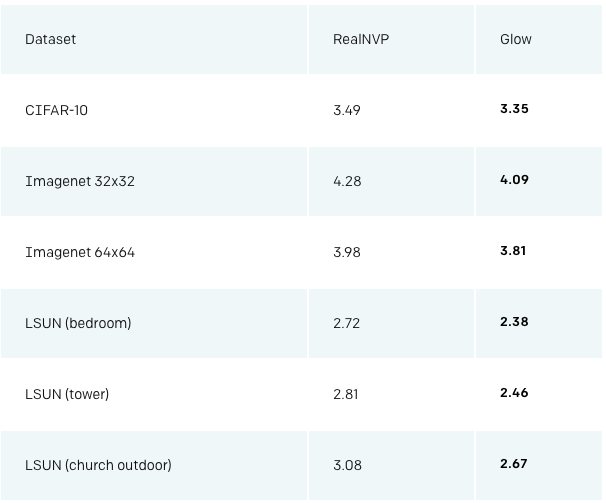Click RealNVP value 2.81
Image resolution: width=606 pixels, height=503 pixels.
[x=345, y=394]
